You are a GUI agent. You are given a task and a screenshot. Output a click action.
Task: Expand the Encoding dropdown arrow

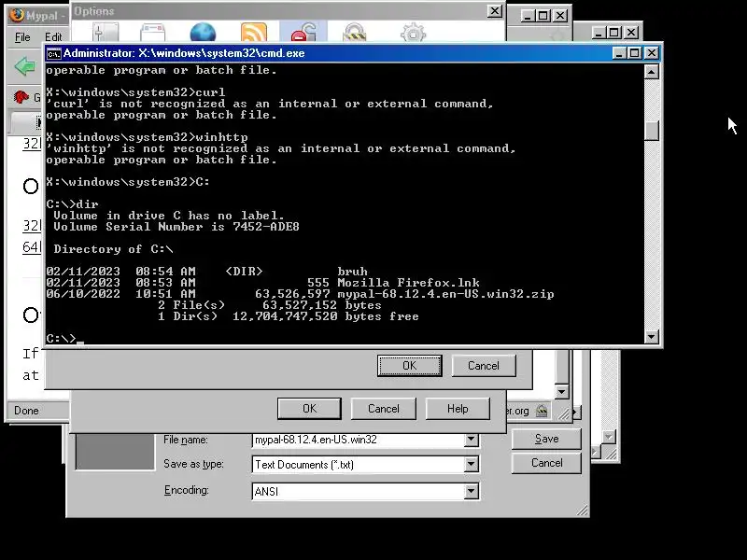pyautogui.click(x=472, y=491)
